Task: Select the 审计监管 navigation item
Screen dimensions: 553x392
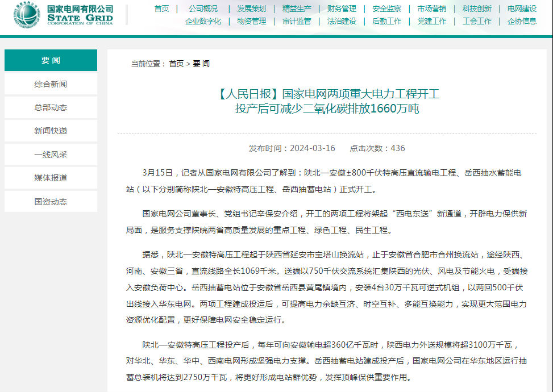Action: (x=297, y=21)
